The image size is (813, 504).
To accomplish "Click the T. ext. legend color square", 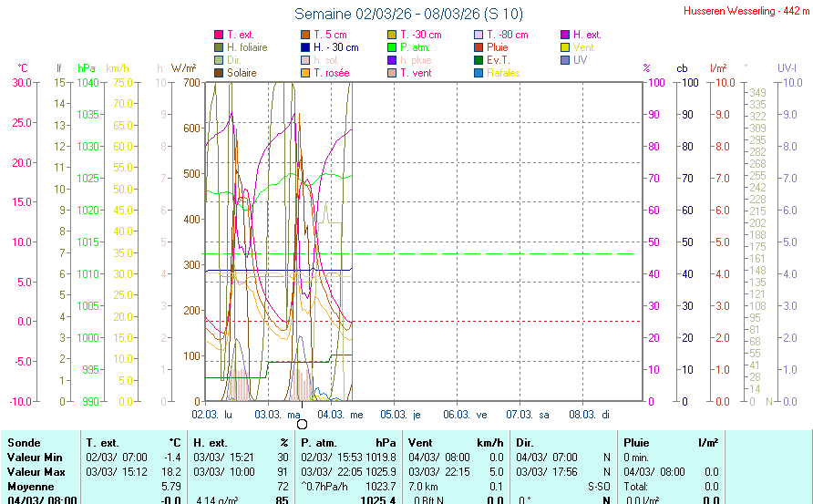I will [219, 35].
